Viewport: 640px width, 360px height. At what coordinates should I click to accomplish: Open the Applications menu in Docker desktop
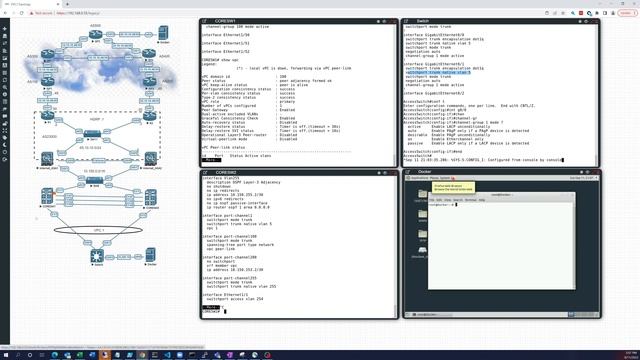pos(420,178)
